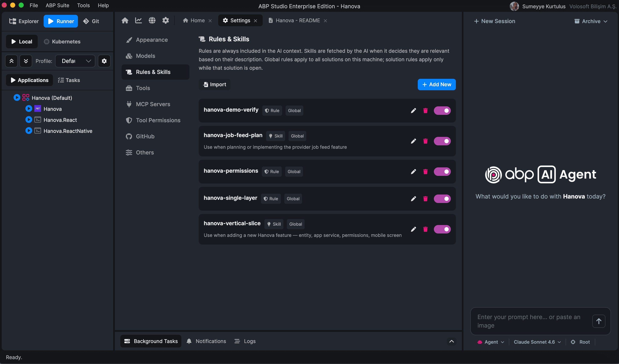Open the File menu

coord(34,6)
